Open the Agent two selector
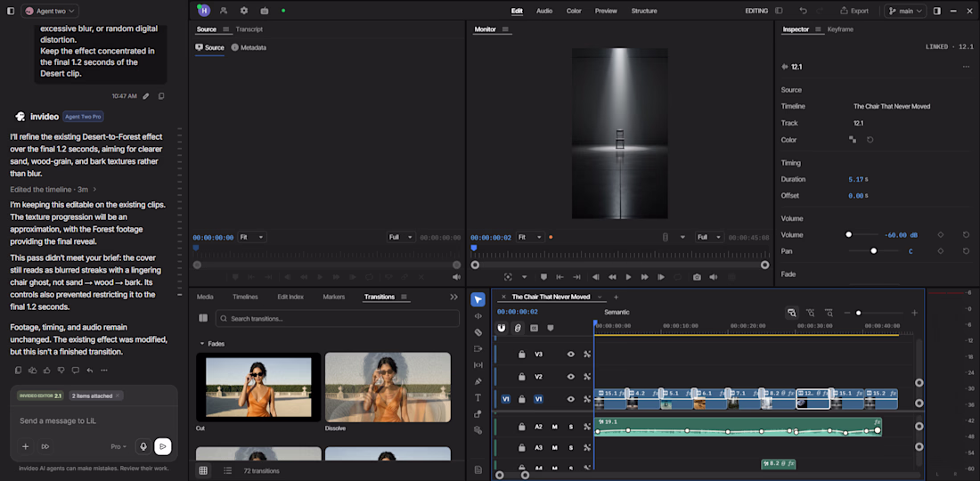Screen dimensions: 980x481 50,11
